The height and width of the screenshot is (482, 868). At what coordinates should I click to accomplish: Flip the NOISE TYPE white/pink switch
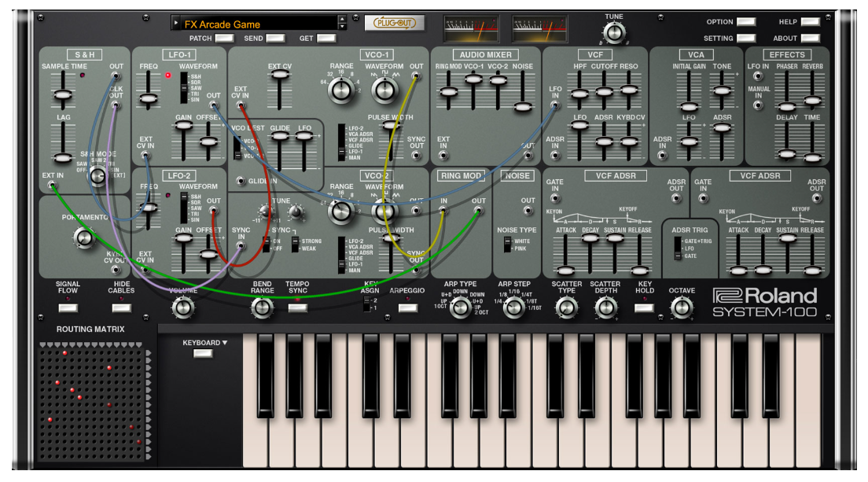click(507, 245)
